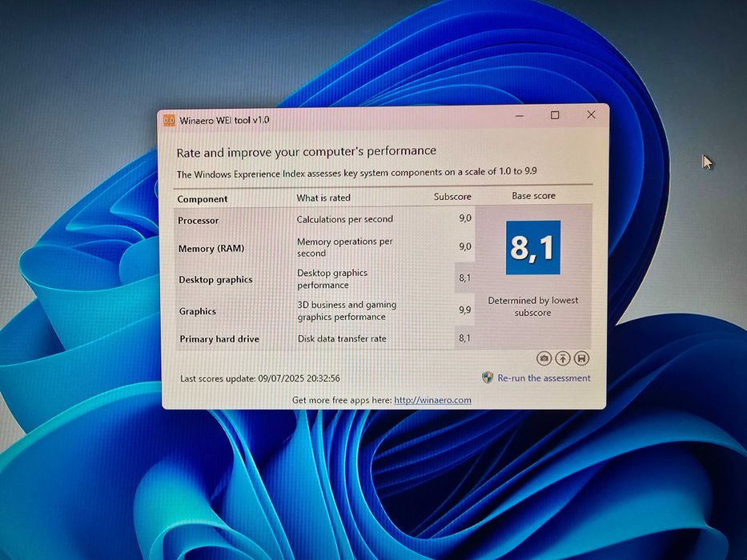
Task: Click the Last scores update timestamp
Action: point(259,378)
